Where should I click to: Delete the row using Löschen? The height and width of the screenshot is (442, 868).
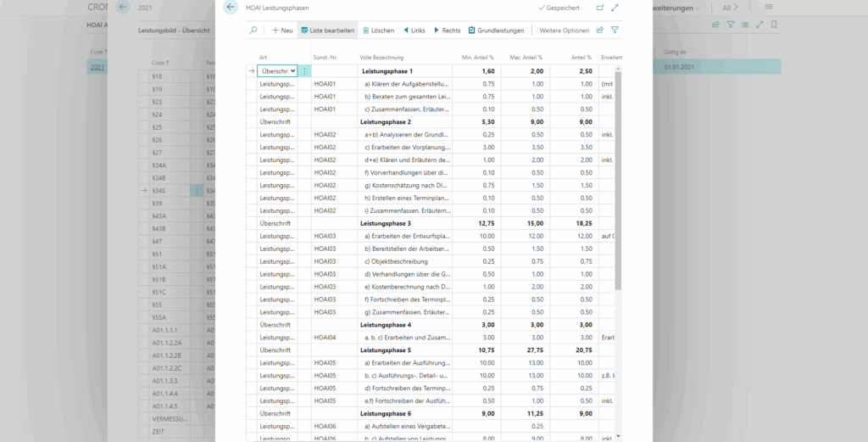point(378,31)
